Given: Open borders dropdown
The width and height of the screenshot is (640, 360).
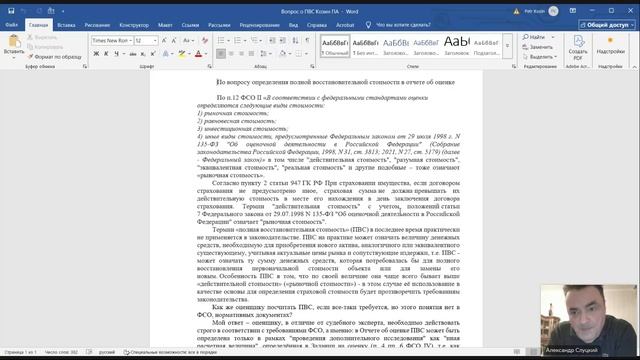Looking at the screenshot, I should [x=307, y=54].
